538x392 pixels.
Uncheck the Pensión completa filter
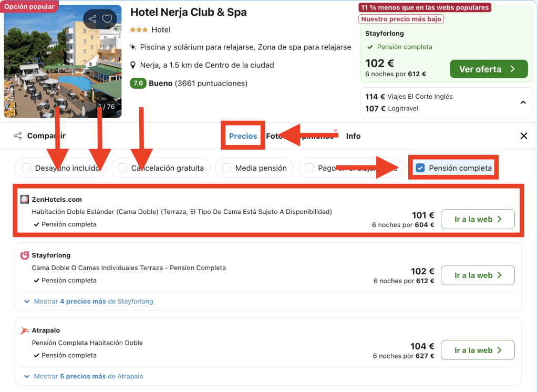coord(420,168)
